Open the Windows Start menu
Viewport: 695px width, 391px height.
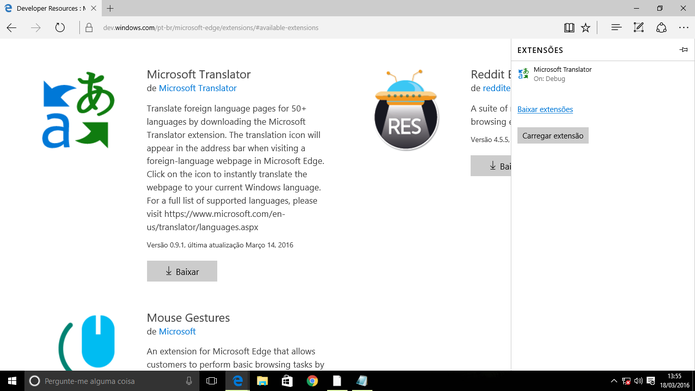(12, 381)
